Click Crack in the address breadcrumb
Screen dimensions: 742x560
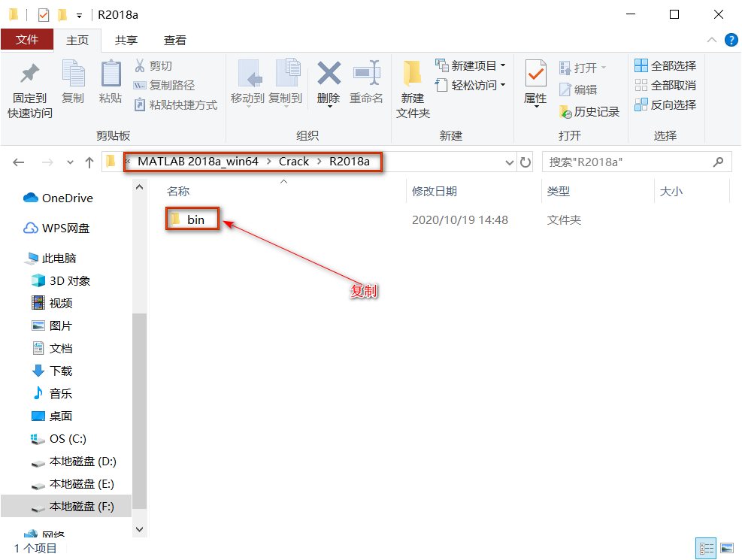pyautogui.click(x=293, y=162)
